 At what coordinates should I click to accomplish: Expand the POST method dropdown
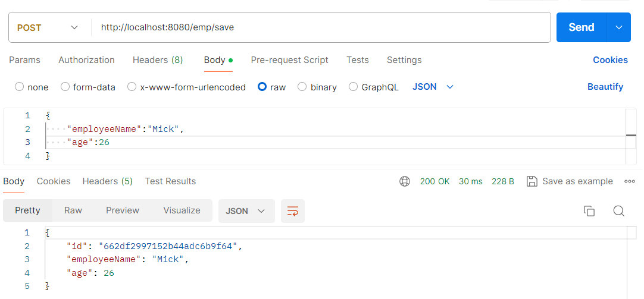point(49,27)
